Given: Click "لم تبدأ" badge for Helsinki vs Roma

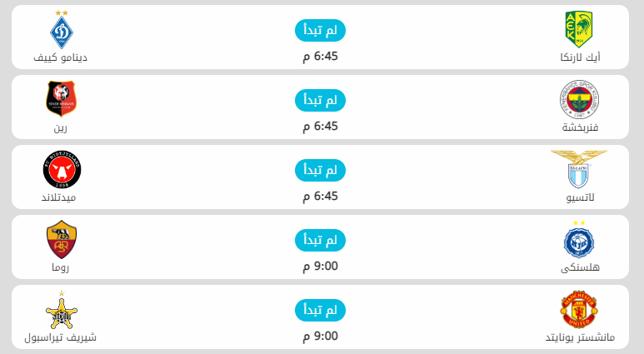Looking at the screenshot, I should click(320, 241).
